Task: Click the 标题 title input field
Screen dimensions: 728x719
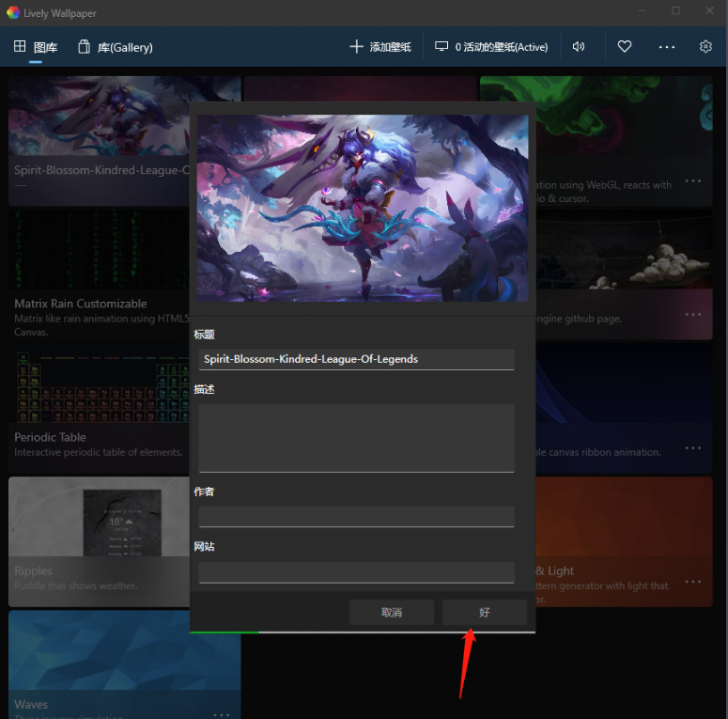Action: pyautogui.click(x=356, y=359)
